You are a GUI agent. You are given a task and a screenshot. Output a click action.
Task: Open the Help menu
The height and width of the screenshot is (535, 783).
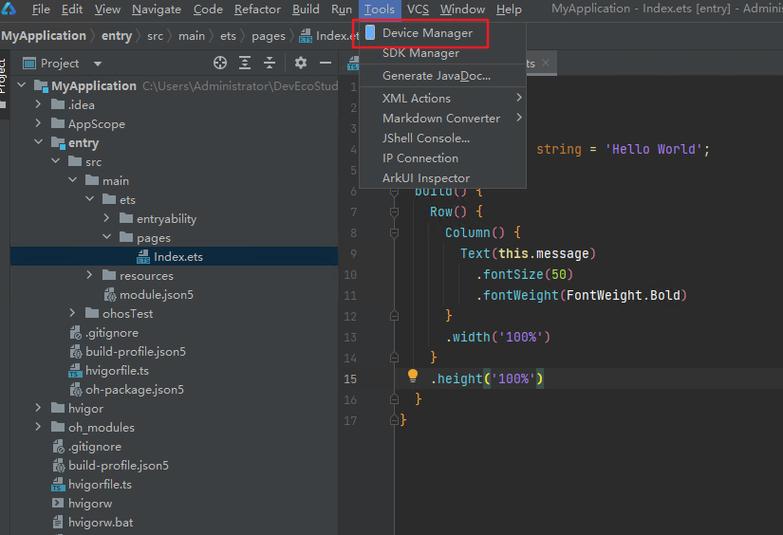tap(508, 9)
